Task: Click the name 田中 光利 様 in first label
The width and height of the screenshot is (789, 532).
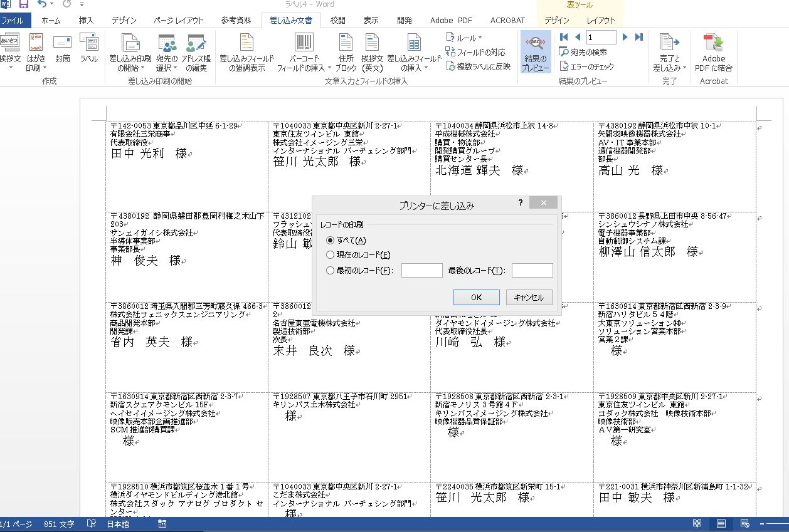Action: (149, 154)
